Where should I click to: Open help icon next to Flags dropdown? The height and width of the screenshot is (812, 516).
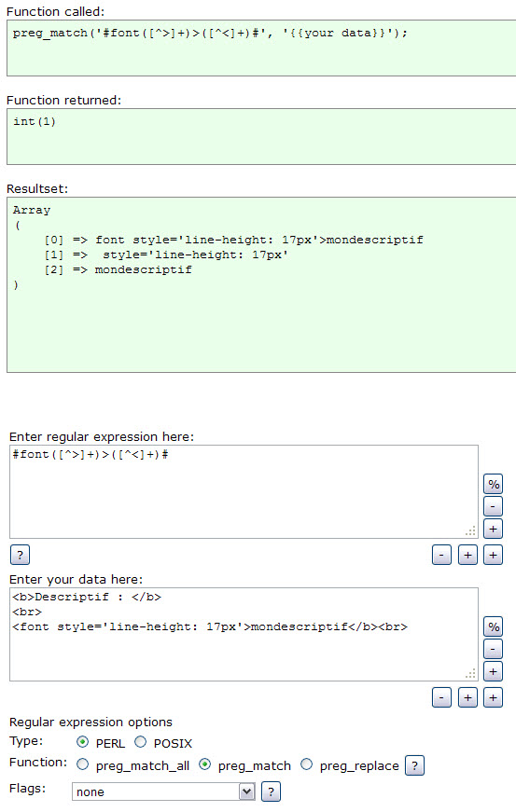pyautogui.click(x=271, y=791)
